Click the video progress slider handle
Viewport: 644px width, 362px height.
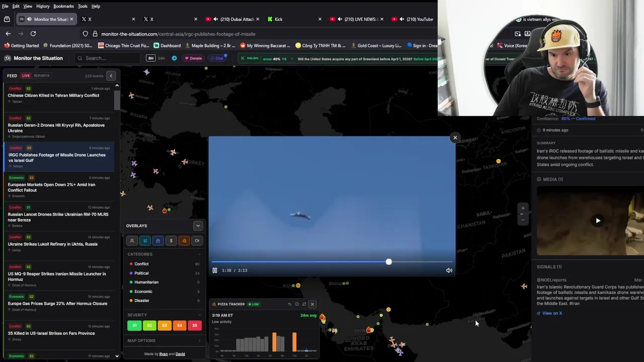tap(388, 262)
